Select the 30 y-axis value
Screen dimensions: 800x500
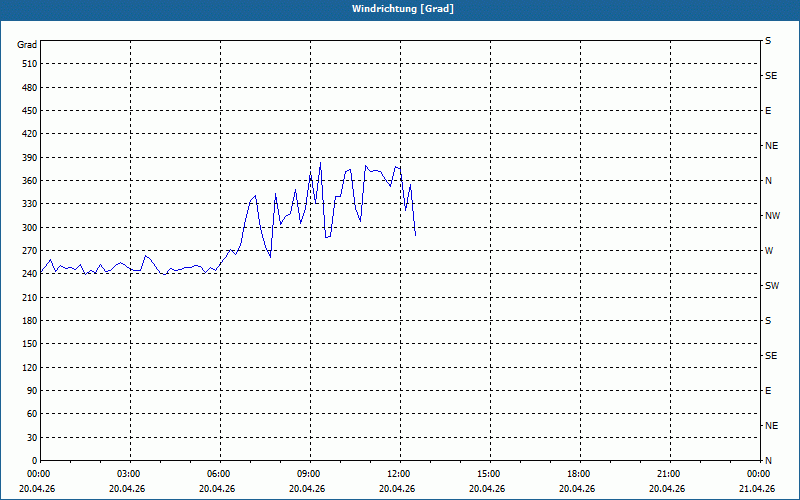(x=32, y=438)
